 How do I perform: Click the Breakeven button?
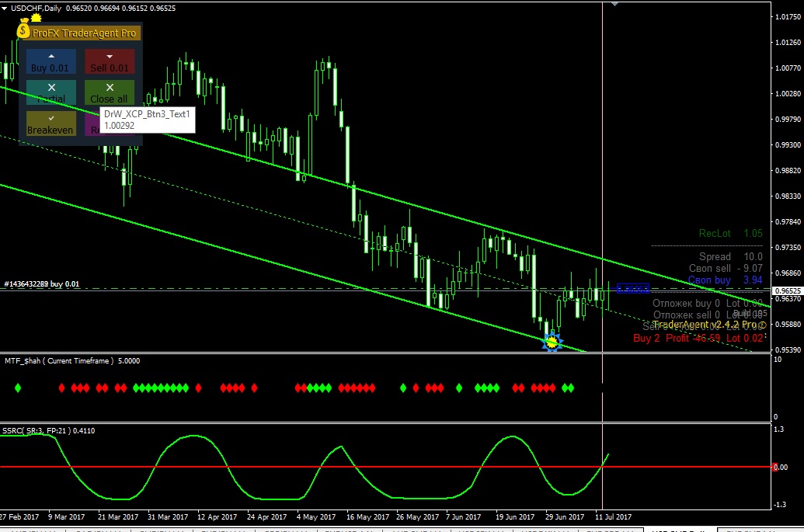(50, 123)
